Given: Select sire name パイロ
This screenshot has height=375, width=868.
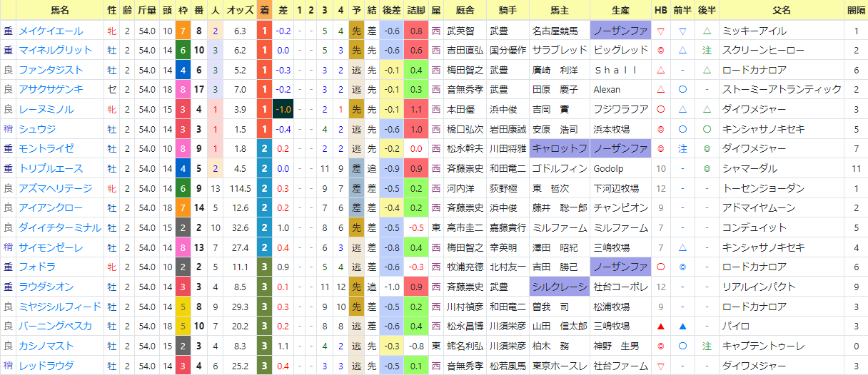Looking at the screenshot, I should pyautogui.click(x=736, y=325).
